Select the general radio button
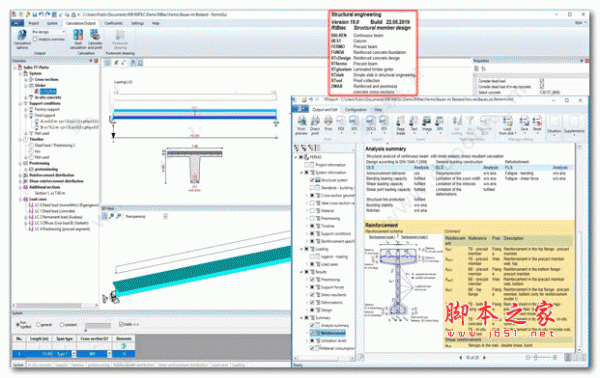This screenshot has width=600, height=378. click(x=39, y=324)
